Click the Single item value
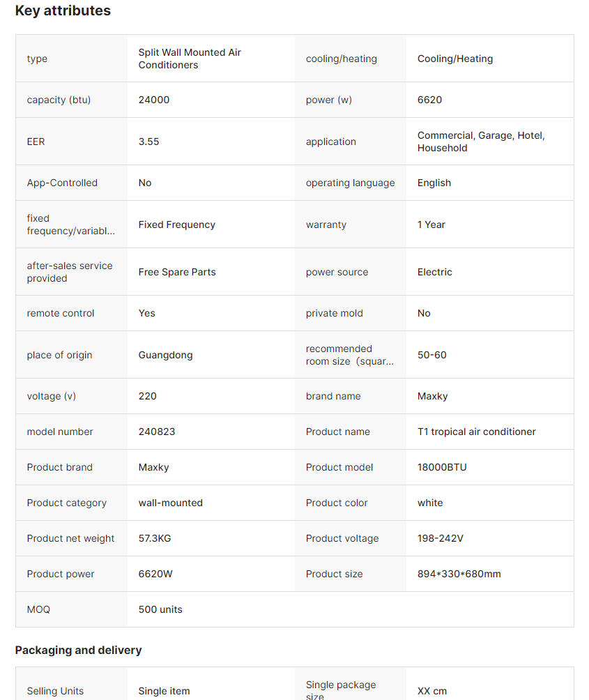Viewport: 589px width, 700px height. (164, 691)
